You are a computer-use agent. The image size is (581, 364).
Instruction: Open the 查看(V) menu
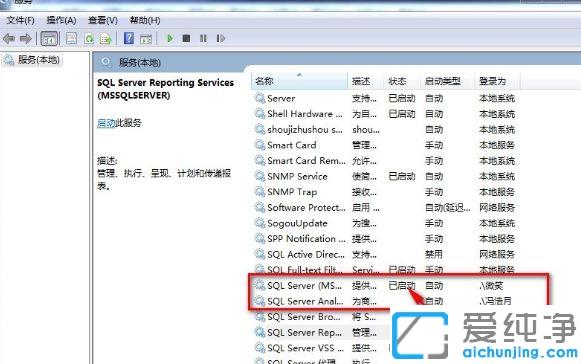pyautogui.click(x=103, y=20)
